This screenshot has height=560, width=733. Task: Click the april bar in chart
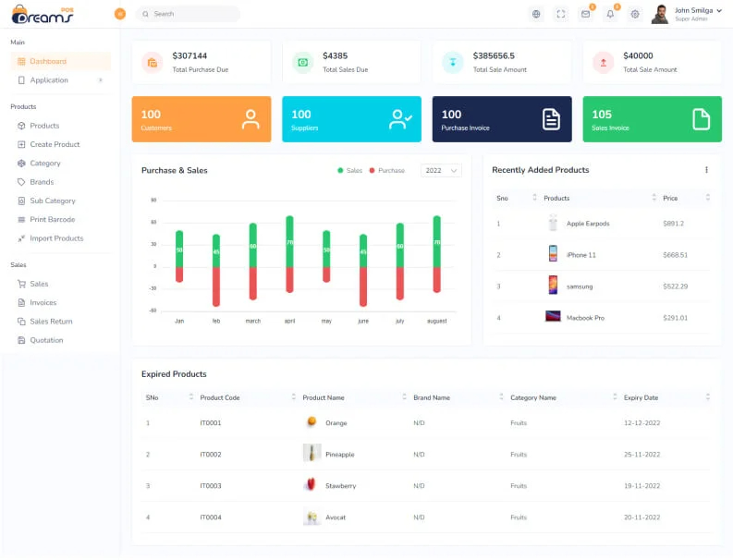point(290,254)
